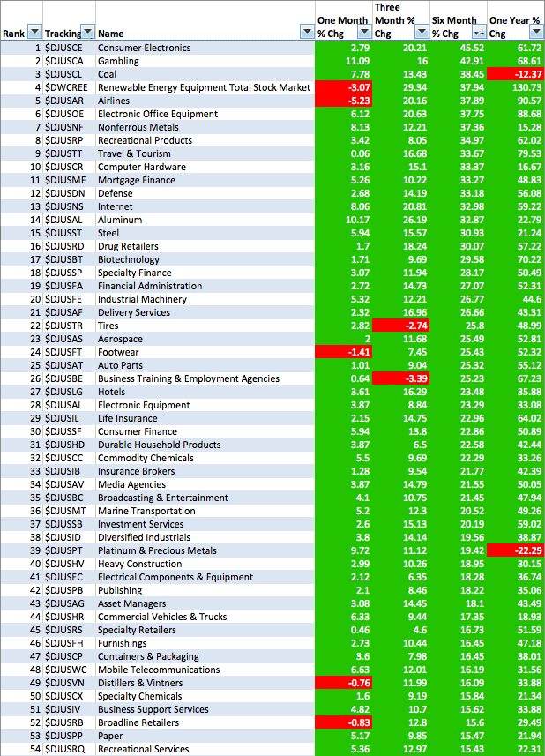
Task: Select the Hotels name cell
Action: point(205,392)
